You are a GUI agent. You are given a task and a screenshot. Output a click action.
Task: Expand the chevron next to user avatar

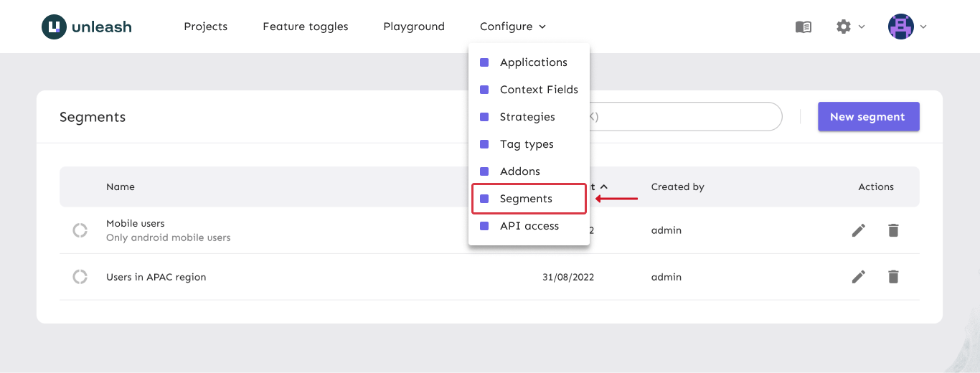point(923,27)
